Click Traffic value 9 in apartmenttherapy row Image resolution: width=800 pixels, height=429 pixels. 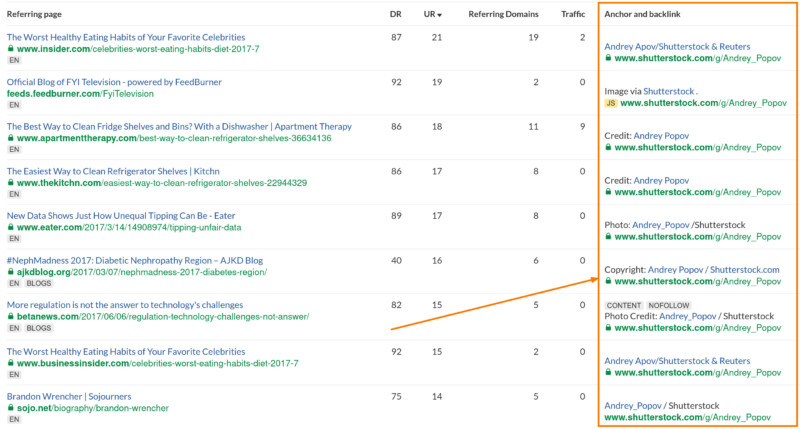[582, 127]
